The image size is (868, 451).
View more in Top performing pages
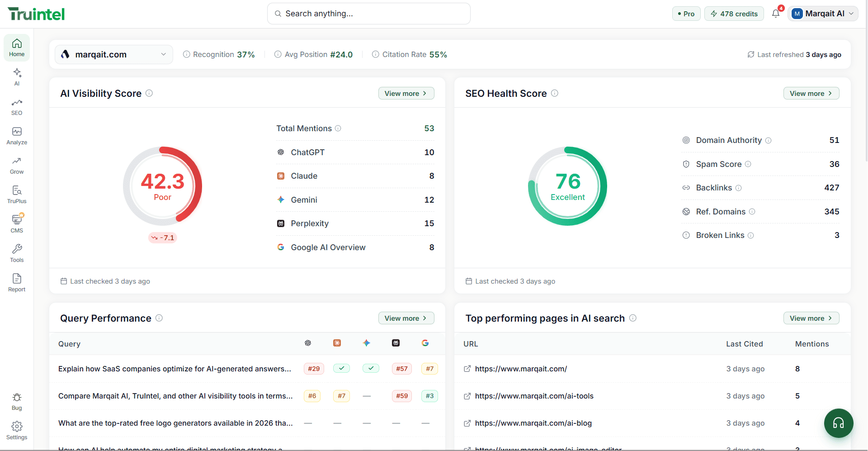coord(811,318)
